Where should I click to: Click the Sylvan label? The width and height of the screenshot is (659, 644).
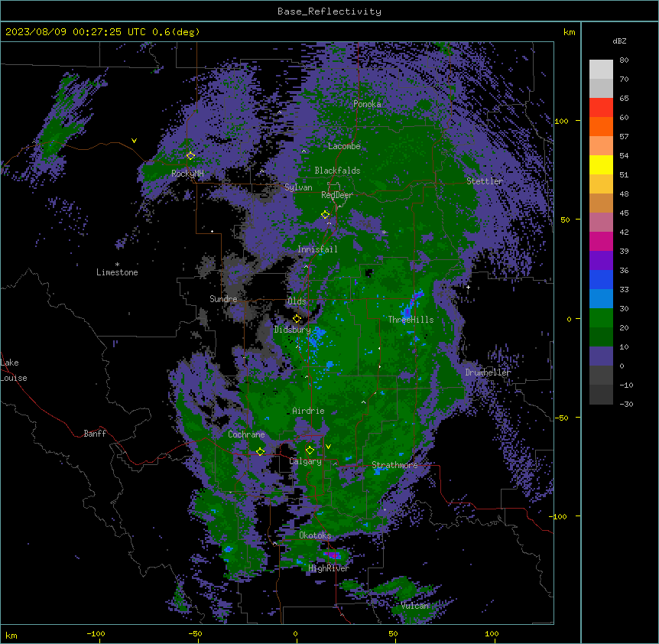click(298, 187)
